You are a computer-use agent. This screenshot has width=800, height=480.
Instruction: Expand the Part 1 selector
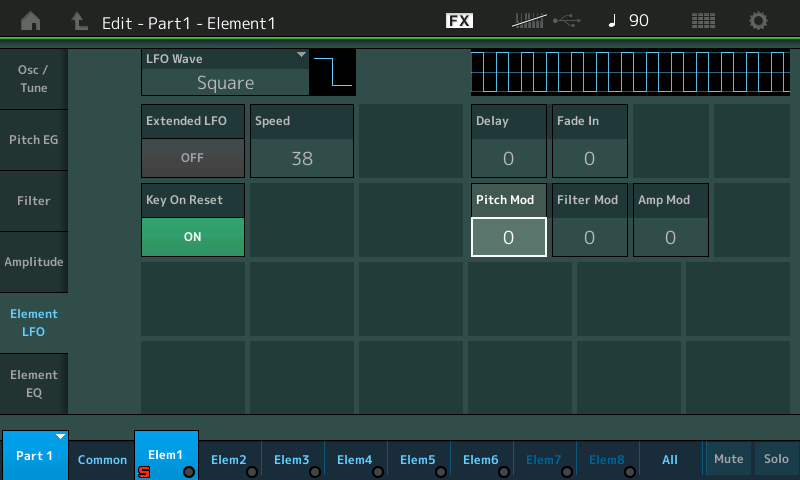click(x=34, y=456)
